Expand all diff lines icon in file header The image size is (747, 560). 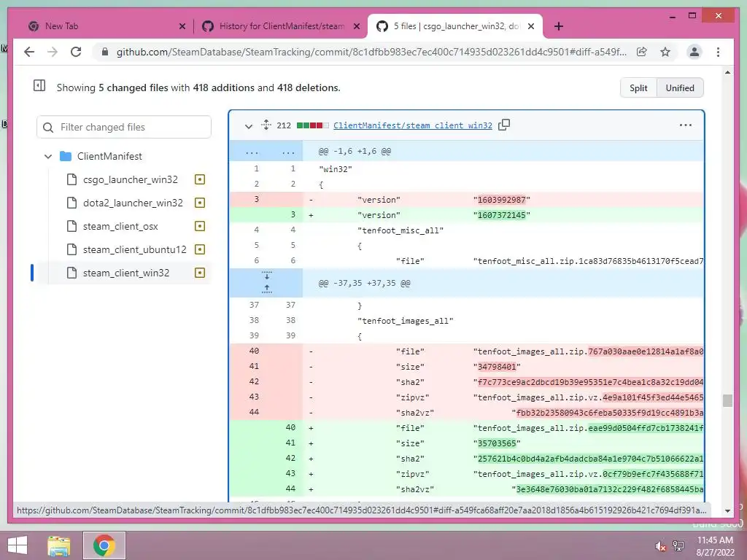tap(266, 125)
